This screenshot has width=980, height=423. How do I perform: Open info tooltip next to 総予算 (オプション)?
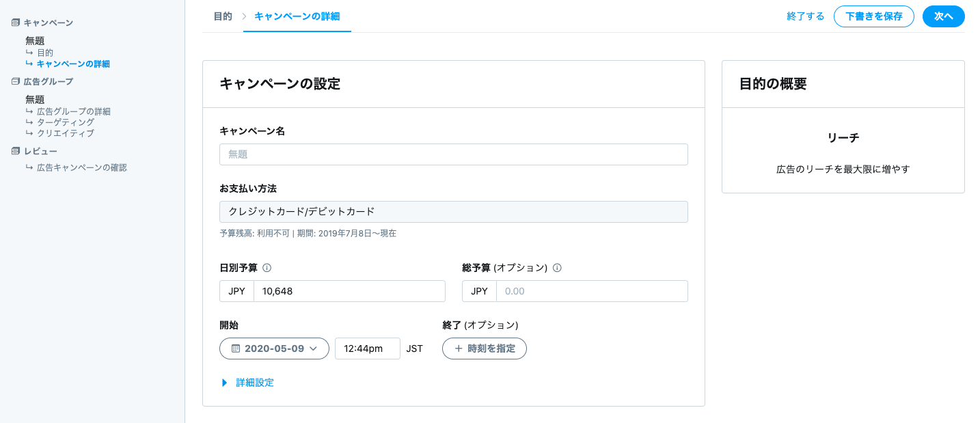557,268
